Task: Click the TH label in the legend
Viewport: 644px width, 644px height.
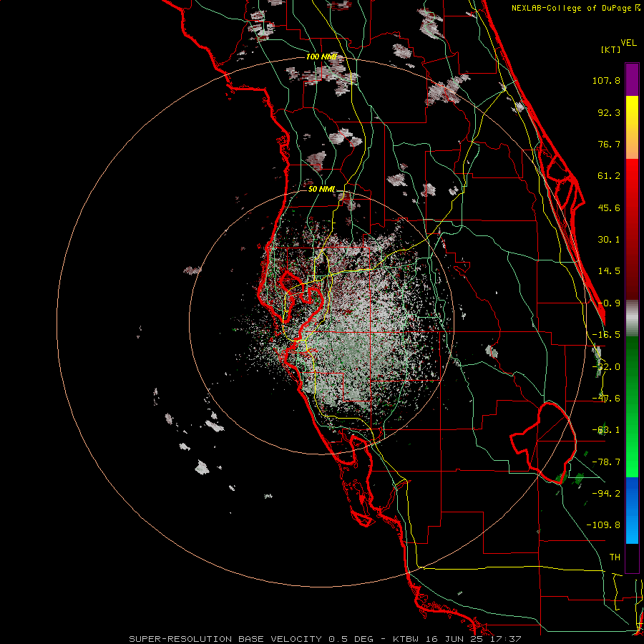Action: (x=615, y=557)
